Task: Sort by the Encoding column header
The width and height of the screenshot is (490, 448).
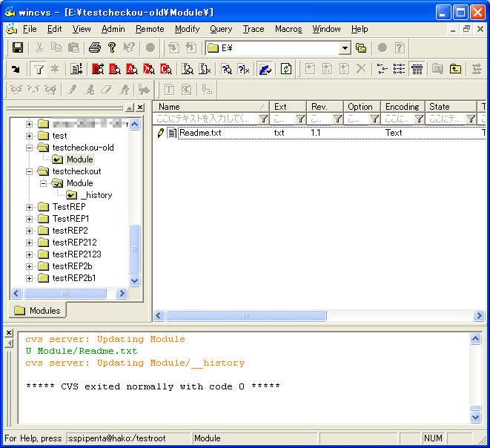Action: 403,107
